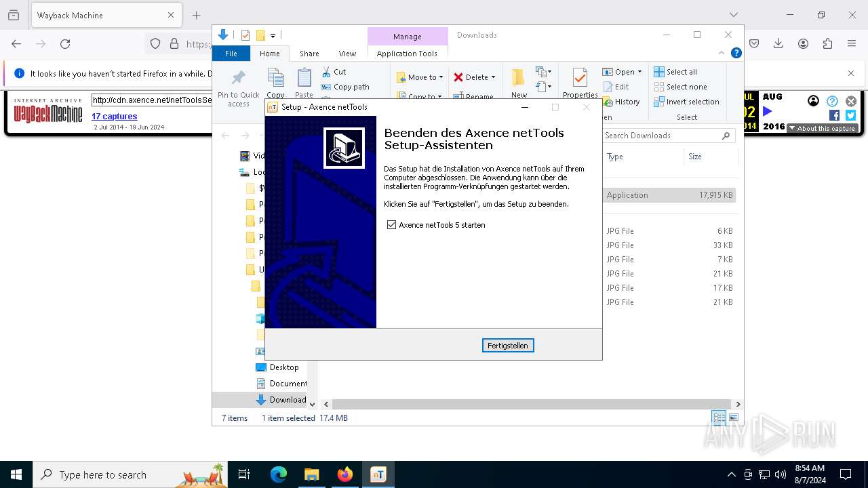
Task: Go back in Firefox
Action: point(16,43)
